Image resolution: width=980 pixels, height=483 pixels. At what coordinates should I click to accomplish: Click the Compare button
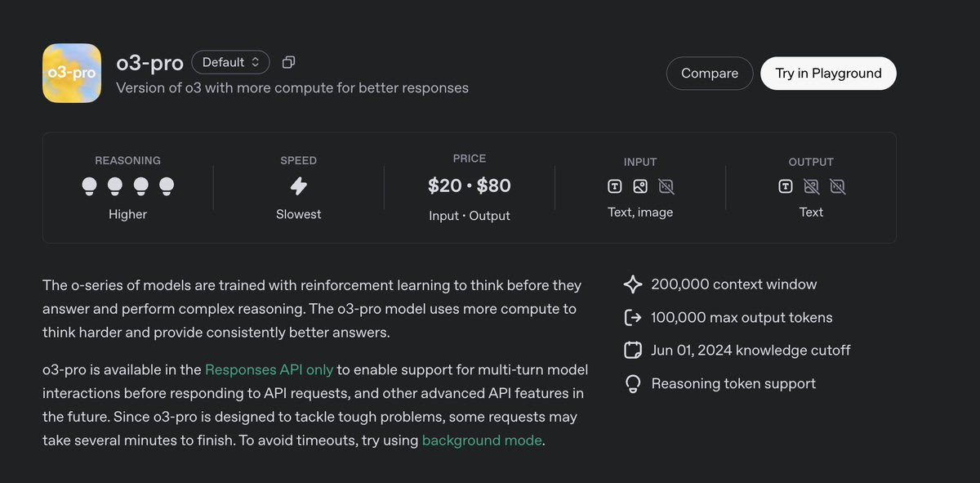tap(709, 74)
